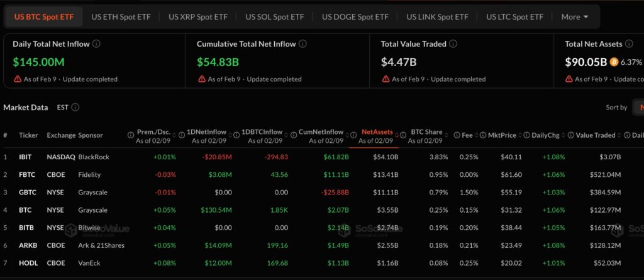Open info icon beside Total Net Assets
This screenshot has width=644, height=280.
(x=629, y=44)
